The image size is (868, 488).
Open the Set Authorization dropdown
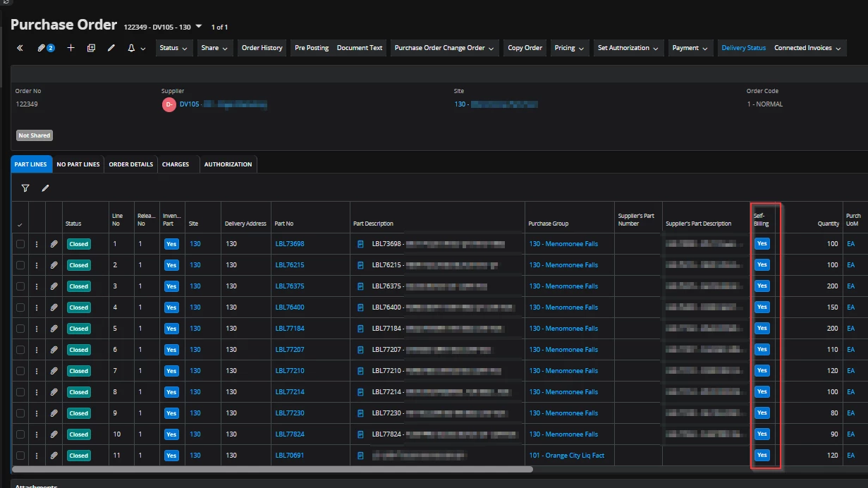(x=628, y=48)
